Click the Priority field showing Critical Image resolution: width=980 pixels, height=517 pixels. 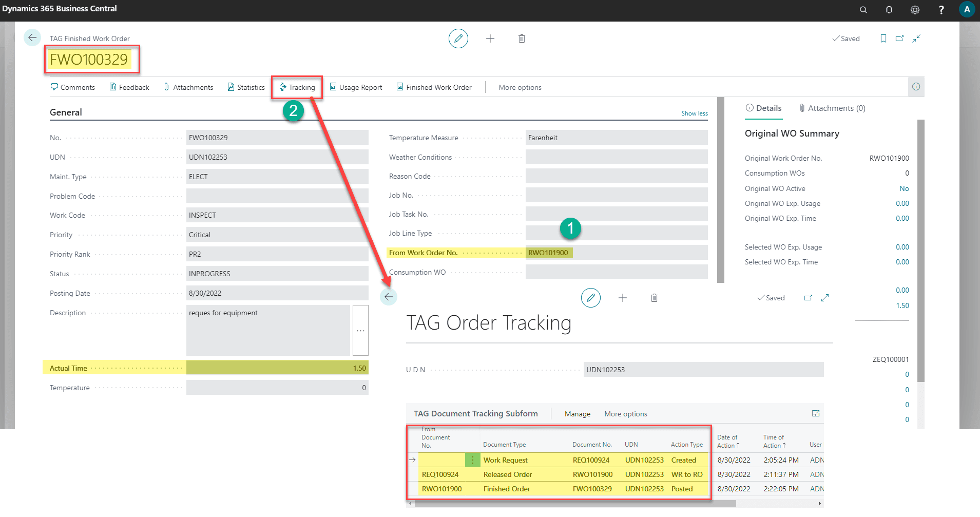277,235
